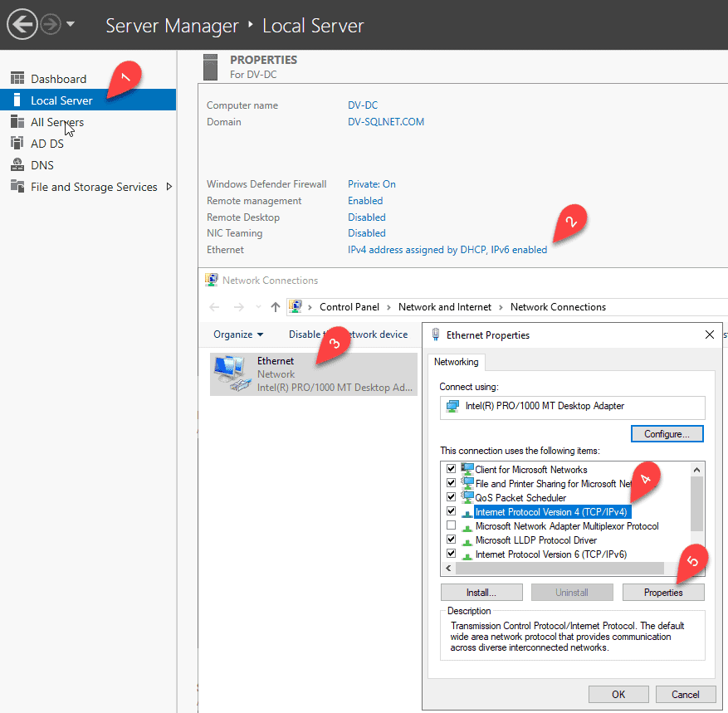Uncheck File and Printer Sharing for Microsoft Networks
The image size is (728, 713).
451,483
